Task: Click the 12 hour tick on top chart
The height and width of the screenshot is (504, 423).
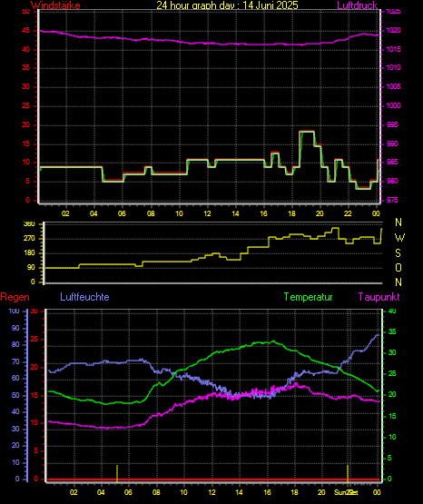Action: click(207, 213)
